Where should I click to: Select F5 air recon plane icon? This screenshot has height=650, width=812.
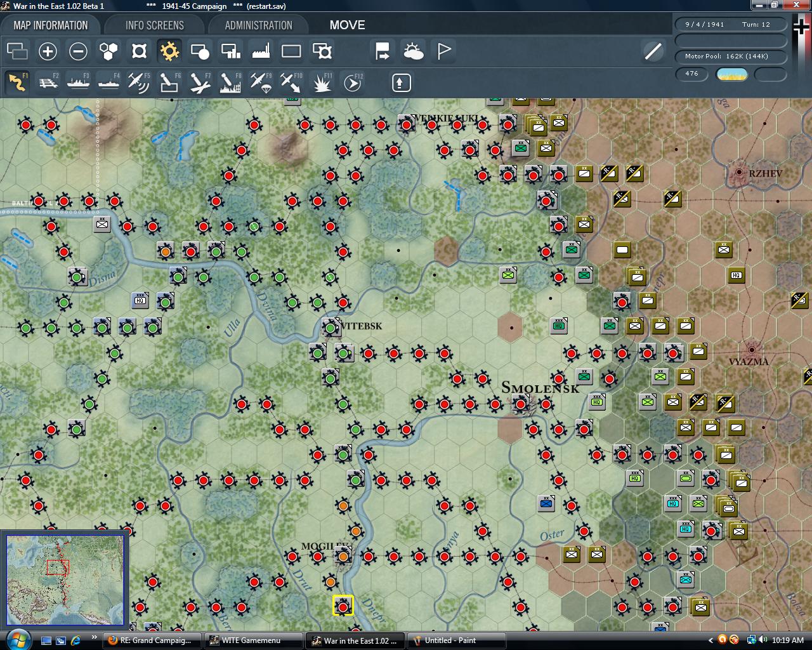click(139, 83)
